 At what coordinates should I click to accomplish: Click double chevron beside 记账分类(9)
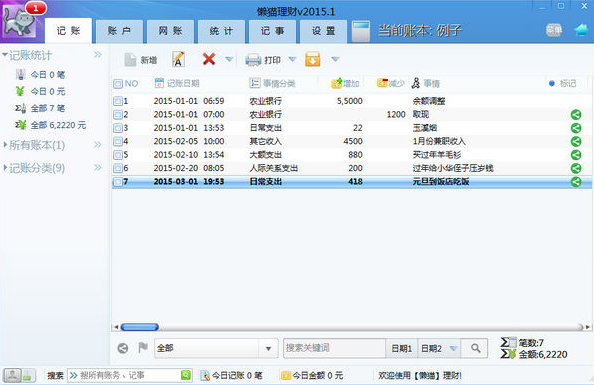click(98, 167)
